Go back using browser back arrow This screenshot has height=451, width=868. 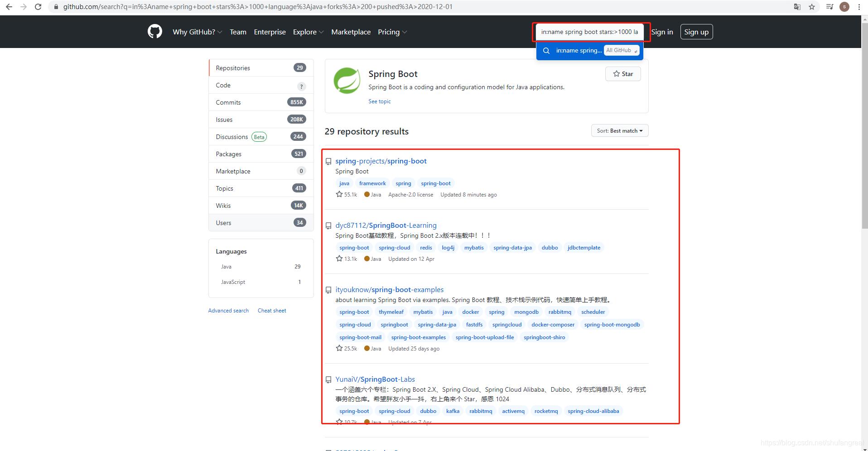pos(9,7)
